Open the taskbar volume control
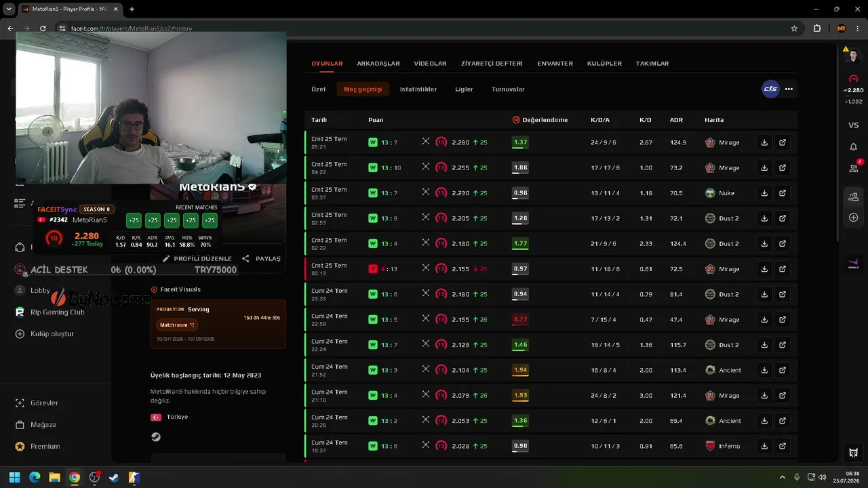This screenshot has width=868, height=488. click(x=822, y=477)
